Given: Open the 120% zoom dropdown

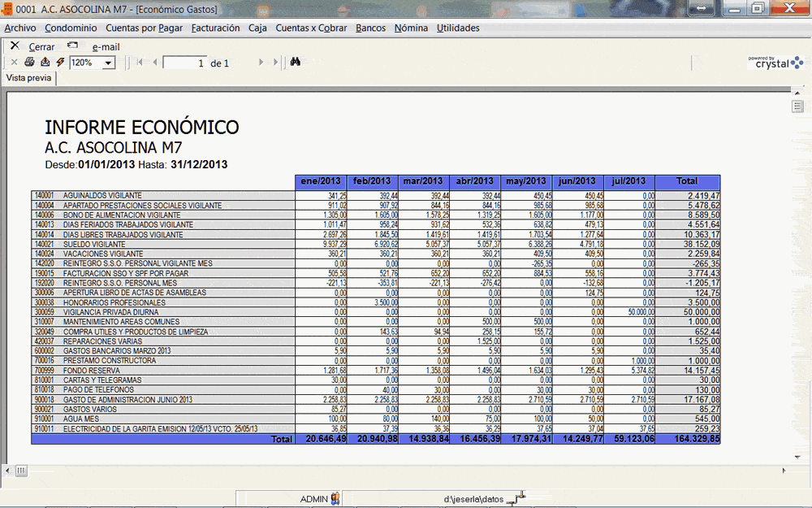Looking at the screenshot, I should tap(108, 63).
